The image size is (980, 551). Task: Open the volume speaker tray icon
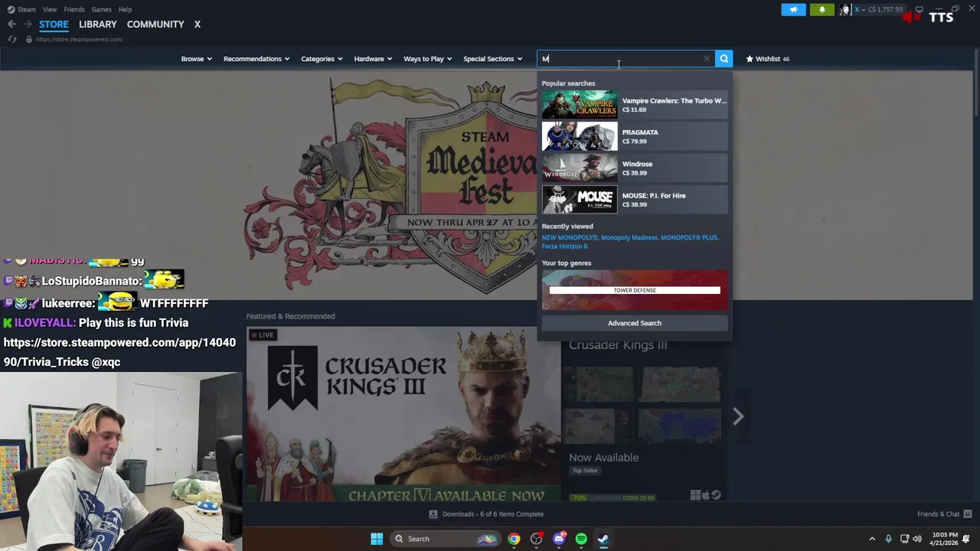pyautogui.click(x=917, y=539)
